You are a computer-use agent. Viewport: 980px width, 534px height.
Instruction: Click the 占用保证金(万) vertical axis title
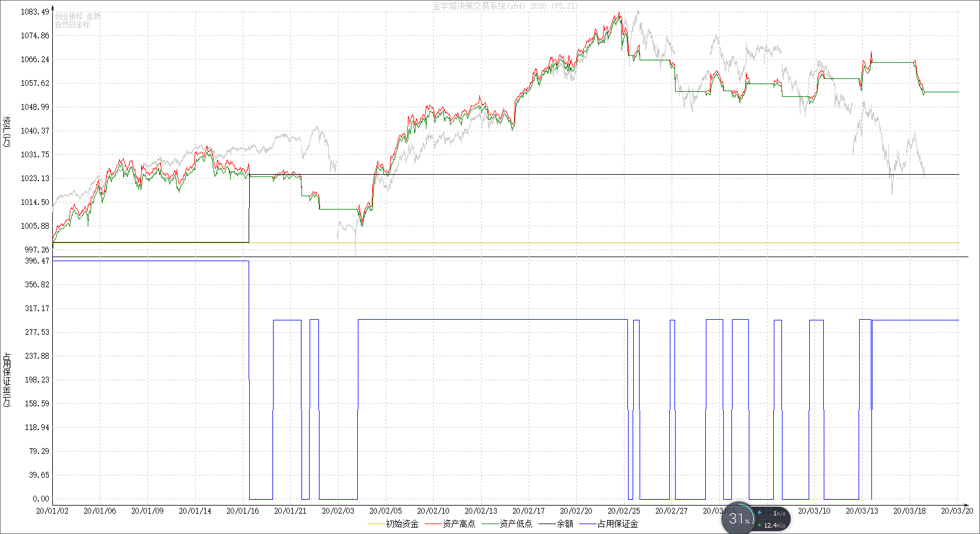[7, 380]
